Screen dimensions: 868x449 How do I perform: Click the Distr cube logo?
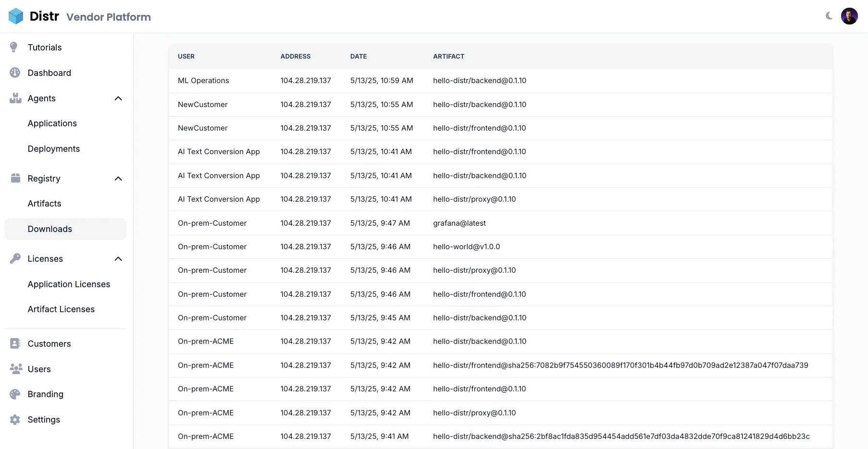click(16, 16)
